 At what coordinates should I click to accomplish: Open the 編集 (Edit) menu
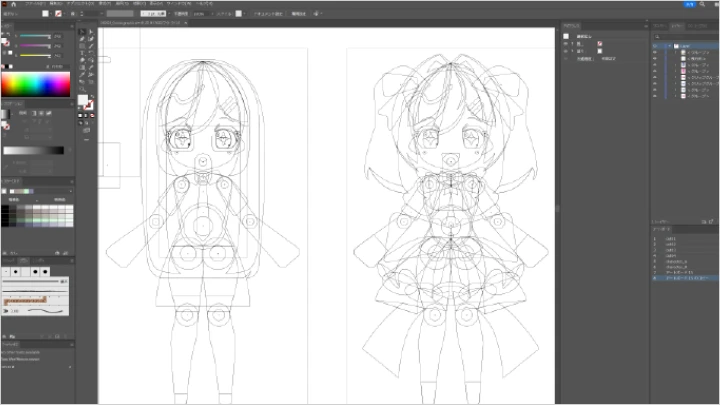(x=56, y=4)
